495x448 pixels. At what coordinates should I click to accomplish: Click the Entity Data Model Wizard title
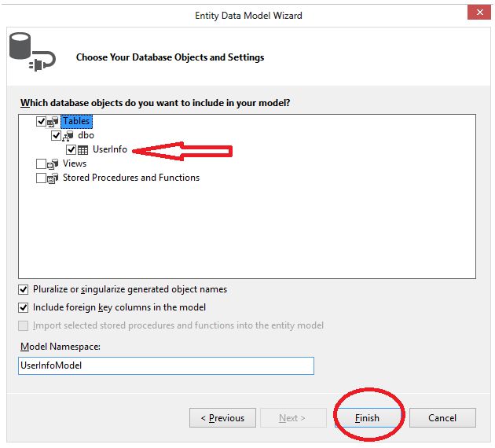point(248,16)
